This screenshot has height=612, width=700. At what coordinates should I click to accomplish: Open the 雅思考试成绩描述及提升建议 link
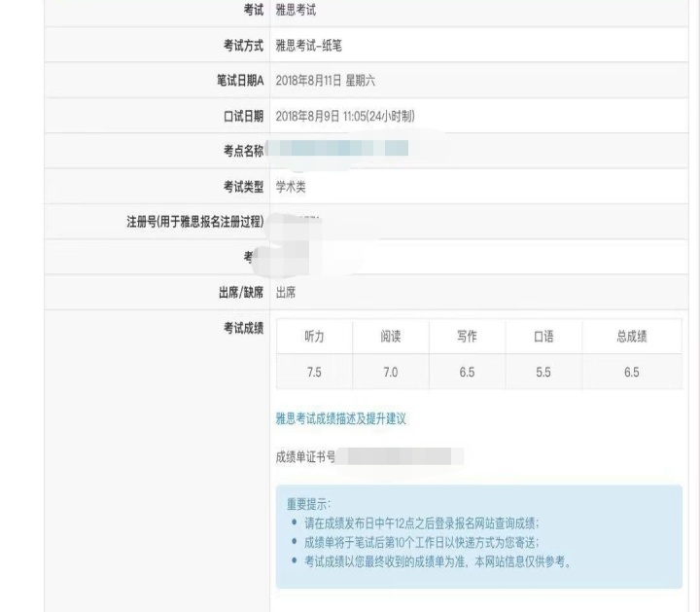pos(340,418)
